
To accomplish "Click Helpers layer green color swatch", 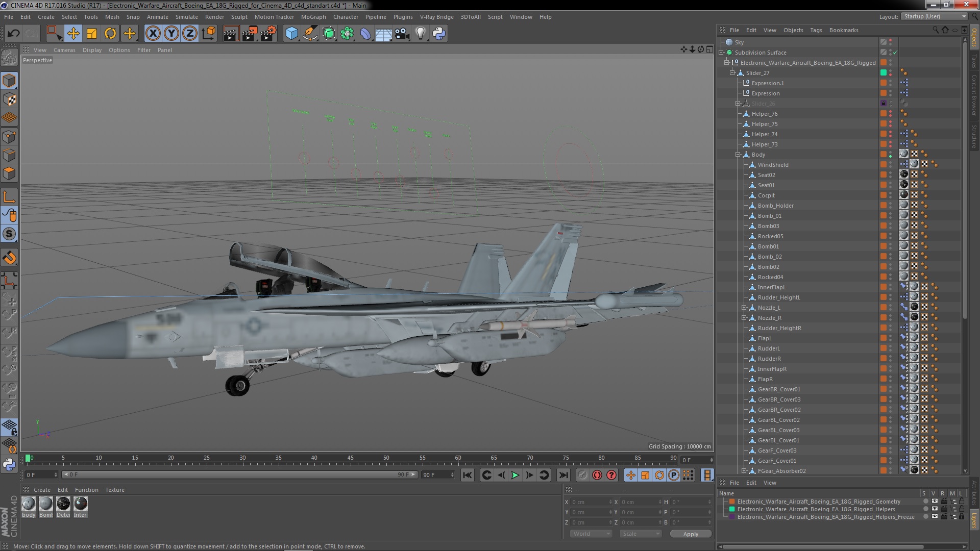I will click(x=732, y=509).
